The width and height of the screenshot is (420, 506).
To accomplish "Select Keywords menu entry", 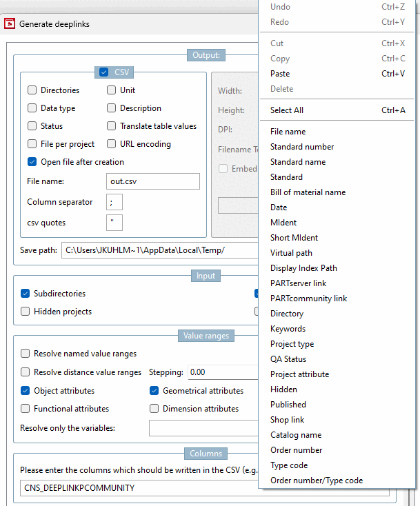I will 337,329.
